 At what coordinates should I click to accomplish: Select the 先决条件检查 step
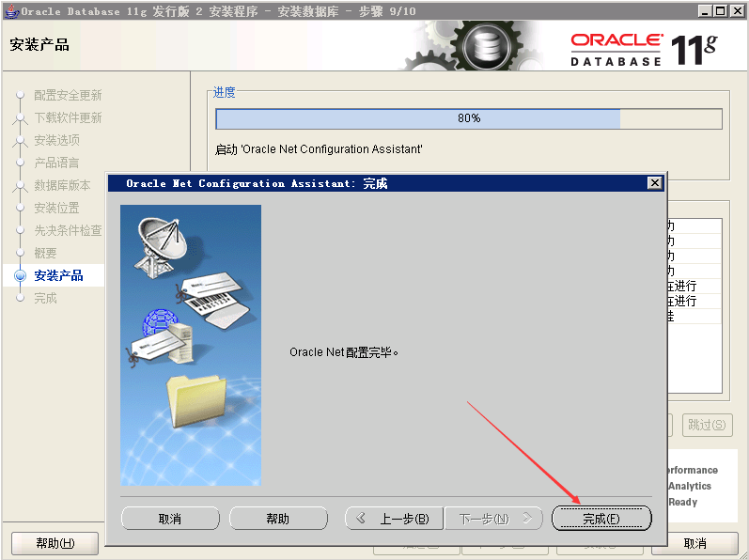coord(68,230)
